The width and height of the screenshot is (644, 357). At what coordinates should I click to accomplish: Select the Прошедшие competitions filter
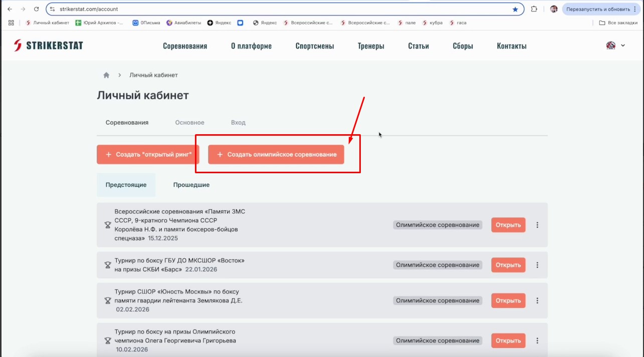[191, 185]
